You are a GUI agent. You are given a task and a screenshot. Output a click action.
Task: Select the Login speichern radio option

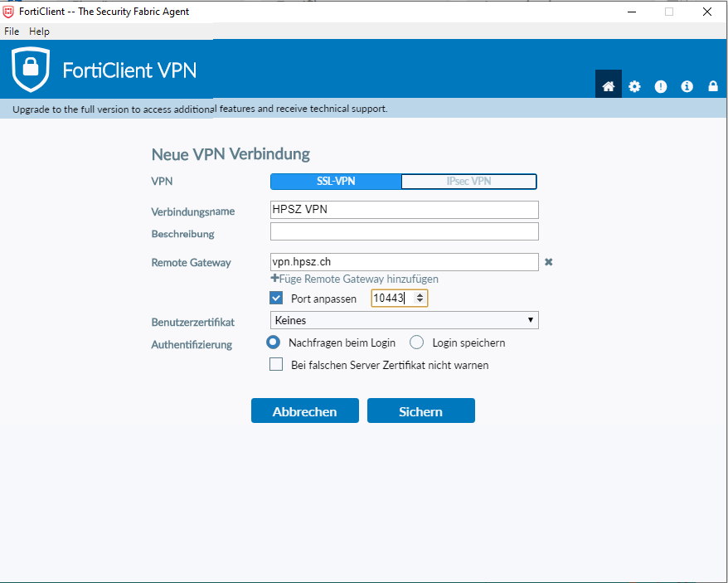417,343
